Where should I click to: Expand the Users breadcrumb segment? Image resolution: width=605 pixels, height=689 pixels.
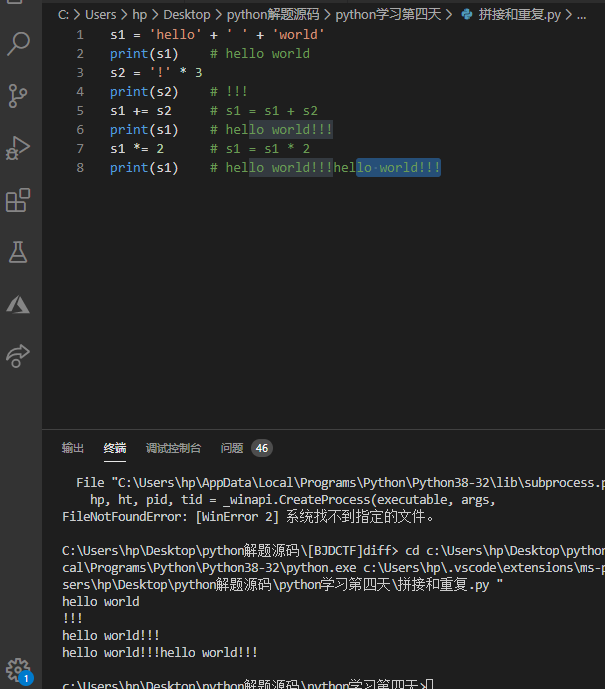coord(100,15)
